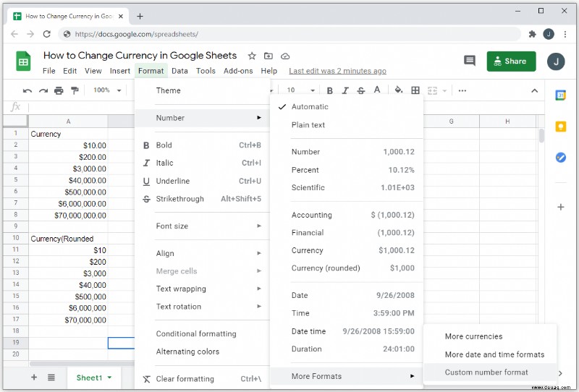Click the Merge cells toolbar icon
The image size is (579, 392).
click(432, 90)
